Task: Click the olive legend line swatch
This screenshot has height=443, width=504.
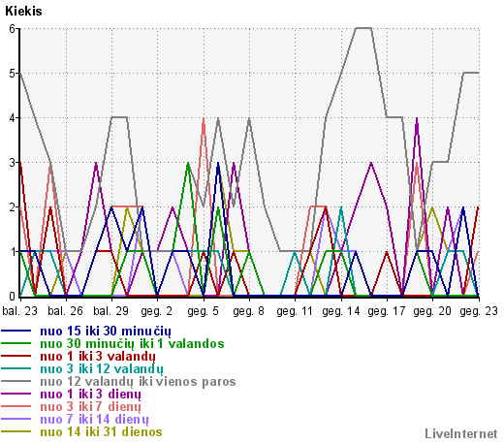Action: point(16,431)
